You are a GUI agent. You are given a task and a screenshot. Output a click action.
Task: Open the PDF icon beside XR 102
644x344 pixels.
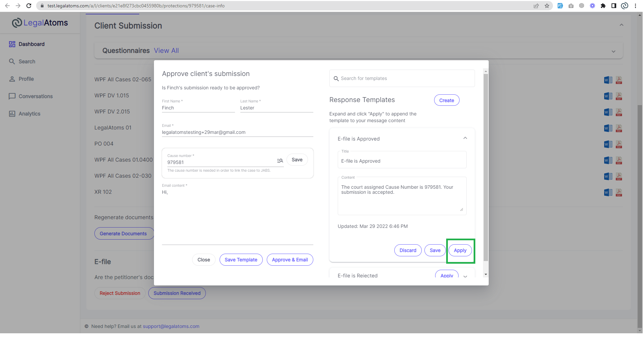point(619,192)
